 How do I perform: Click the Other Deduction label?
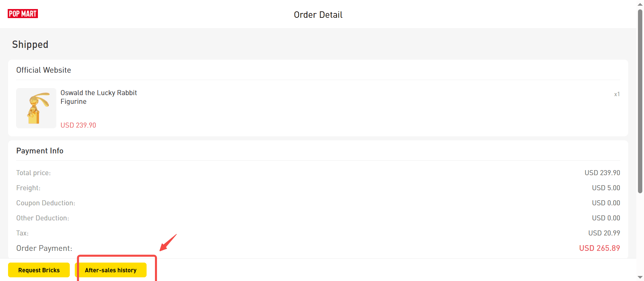(43, 218)
